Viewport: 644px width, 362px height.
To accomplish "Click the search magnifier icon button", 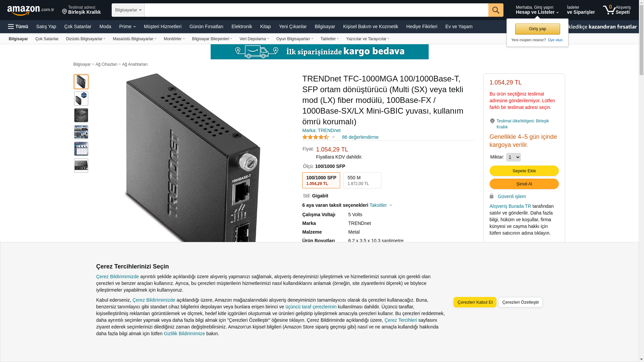I will coord(496,10).
